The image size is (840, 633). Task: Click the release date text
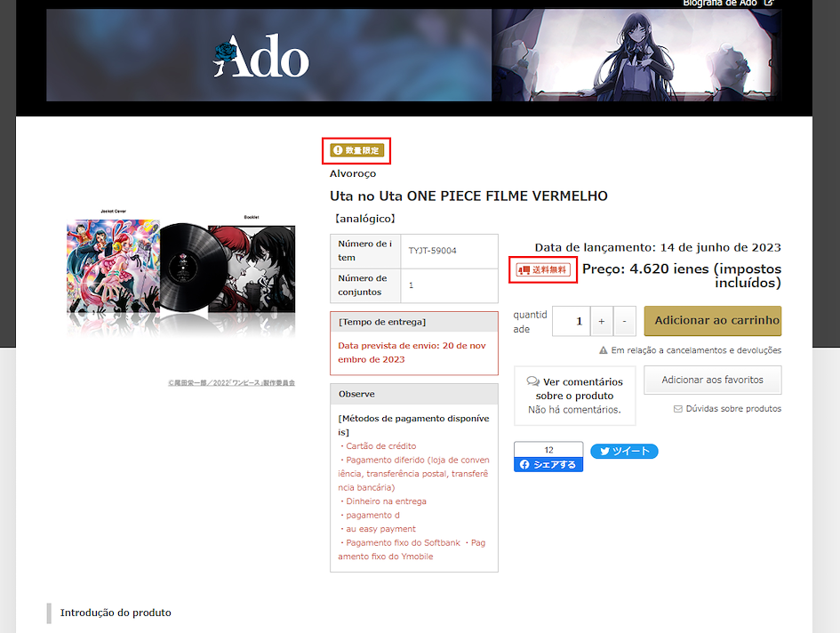pos(658,247)
